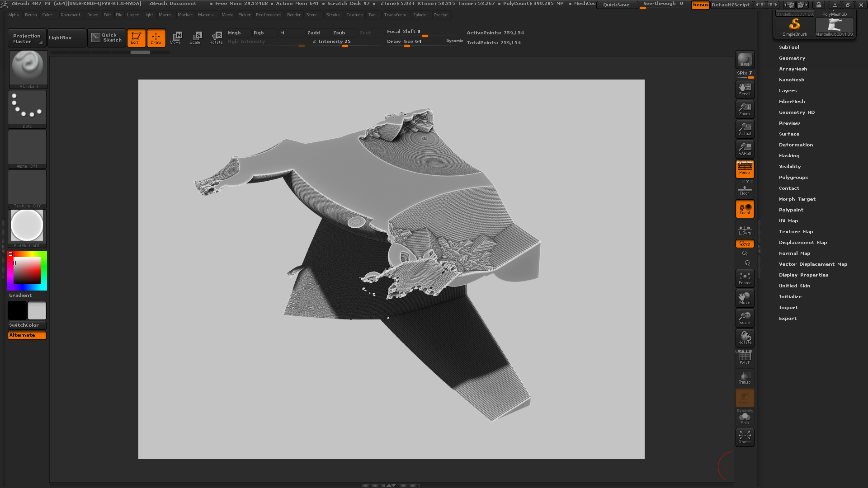Select the SimpleBrush tool thumbnail
Viewport: 868px width, 488px height.
[x=794, y=27]
